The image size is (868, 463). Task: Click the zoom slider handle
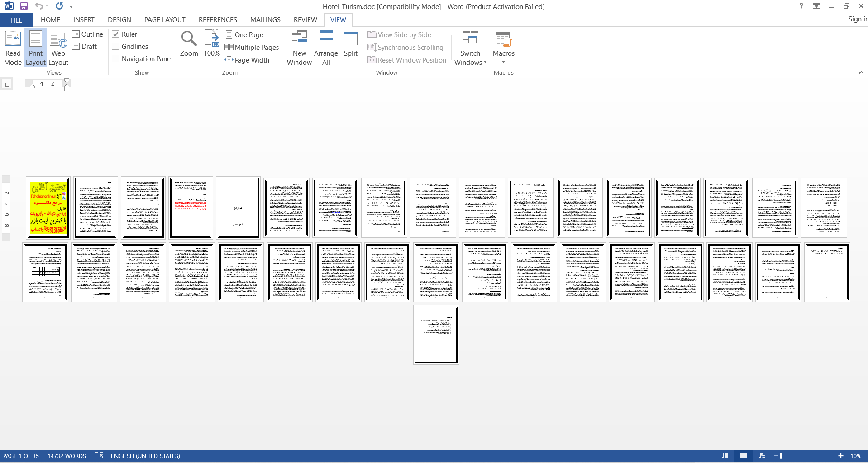coord(781,456)
